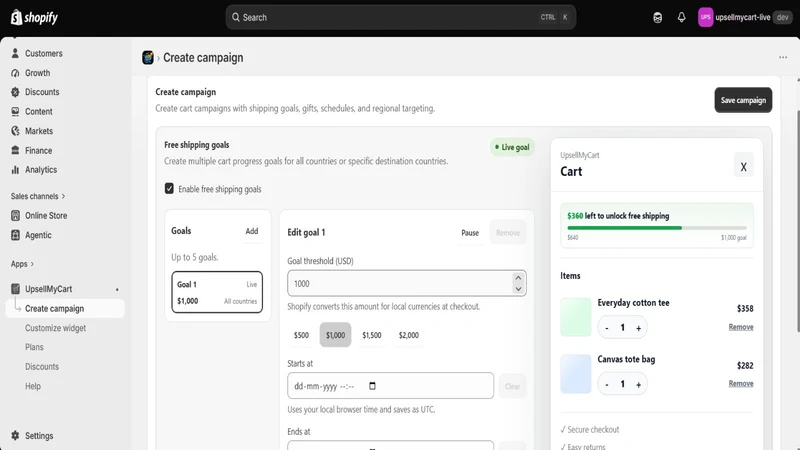Click the Starts at date field
800x450 pixels.
390,386
